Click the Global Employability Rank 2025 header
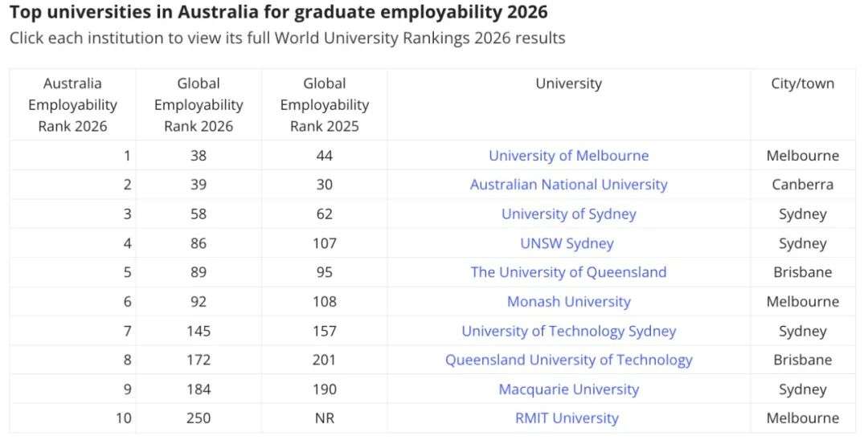 point(324,104)
